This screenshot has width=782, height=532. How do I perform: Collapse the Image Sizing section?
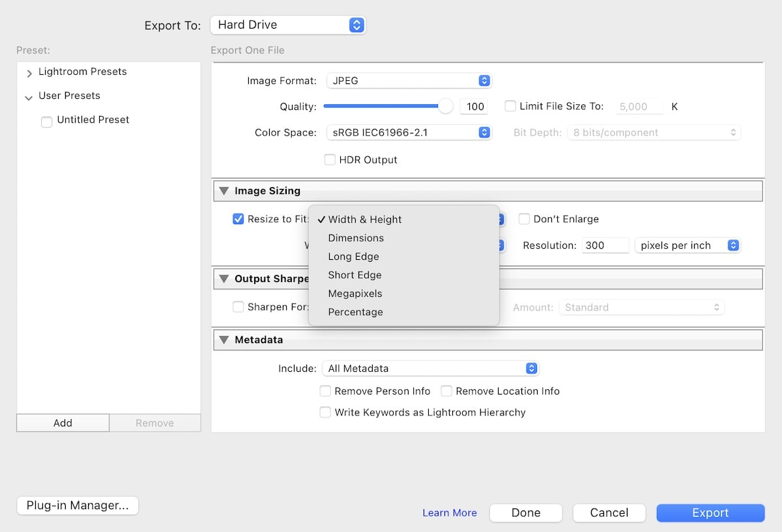coord(224,191)
